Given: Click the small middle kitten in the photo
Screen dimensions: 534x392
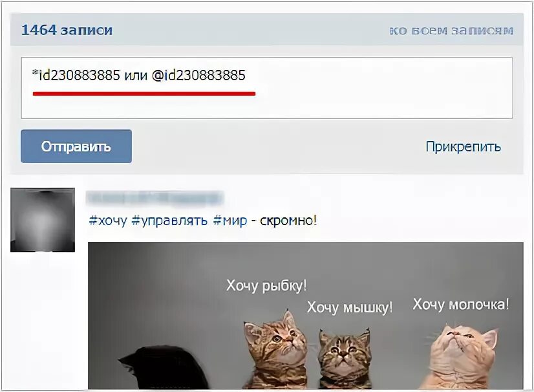Looking at the screenshot, I should point(345,360).
